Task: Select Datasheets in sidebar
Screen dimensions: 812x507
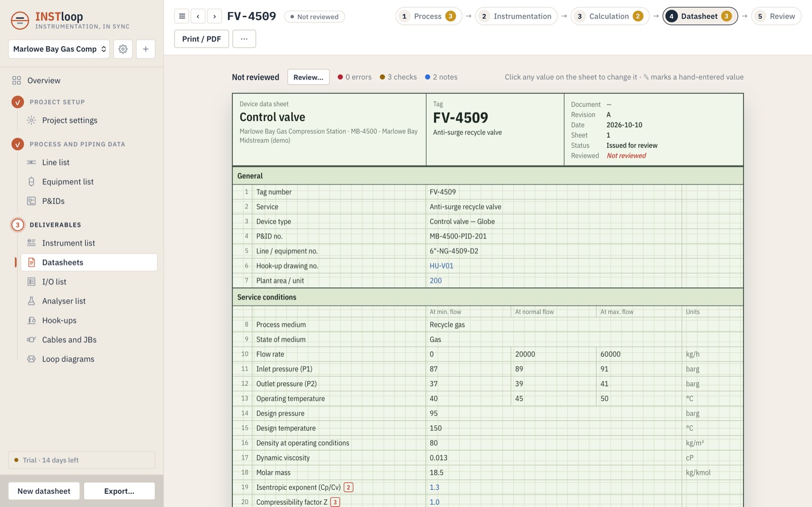Action: (x=89, y=262)
